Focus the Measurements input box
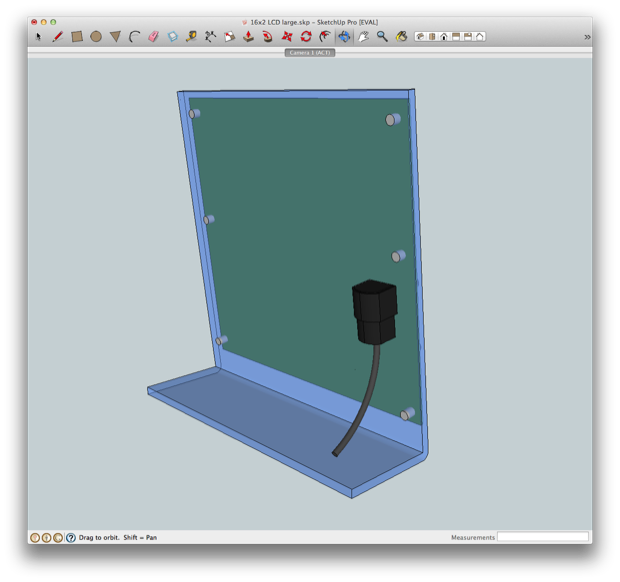Viewport: 620px width, 582px height. click(543, 537)
